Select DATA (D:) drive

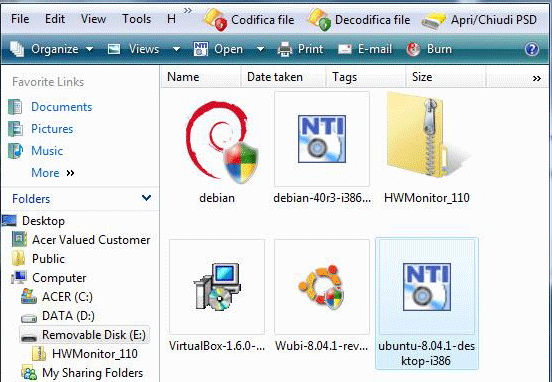68,316
